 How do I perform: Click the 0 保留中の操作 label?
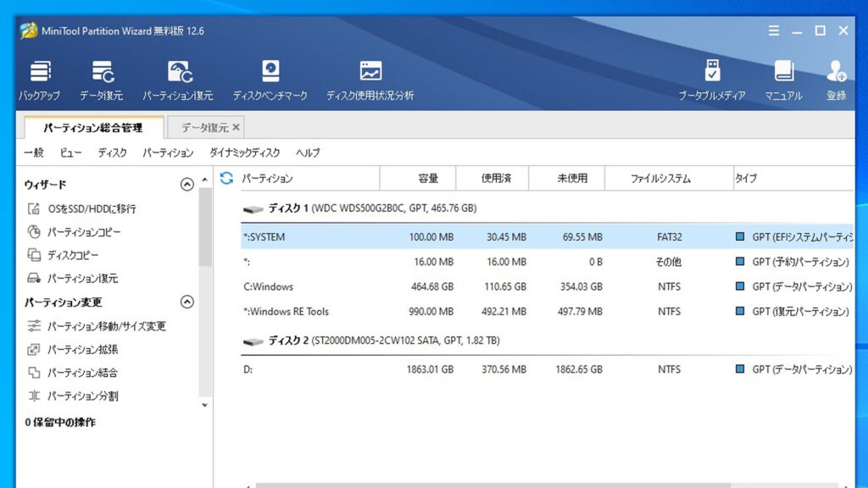click(60, 422)
